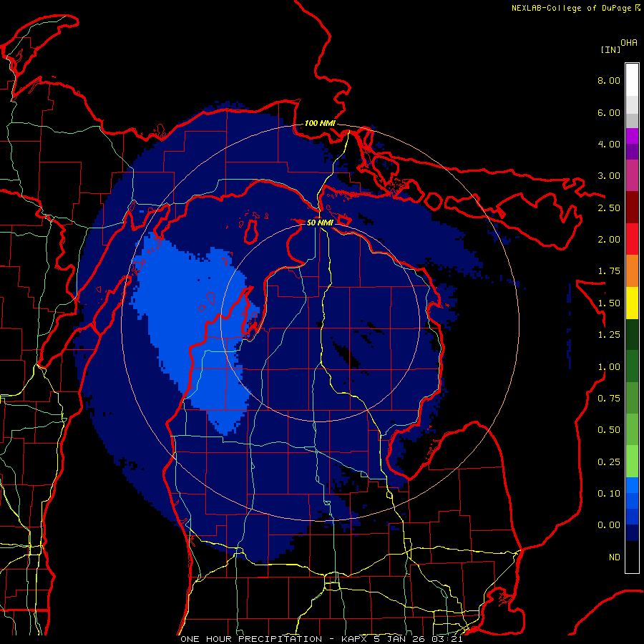
Task: Click the 0.00 legend value
Action: point(609,525)
